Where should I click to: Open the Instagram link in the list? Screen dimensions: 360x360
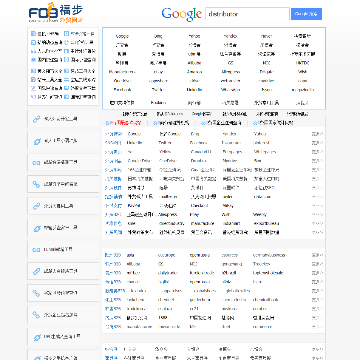pyautogui.click(x=231, y=143)
